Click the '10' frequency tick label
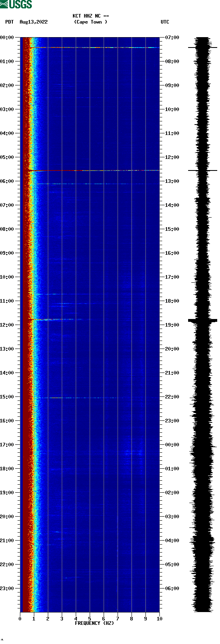 (x=159, y=619)
